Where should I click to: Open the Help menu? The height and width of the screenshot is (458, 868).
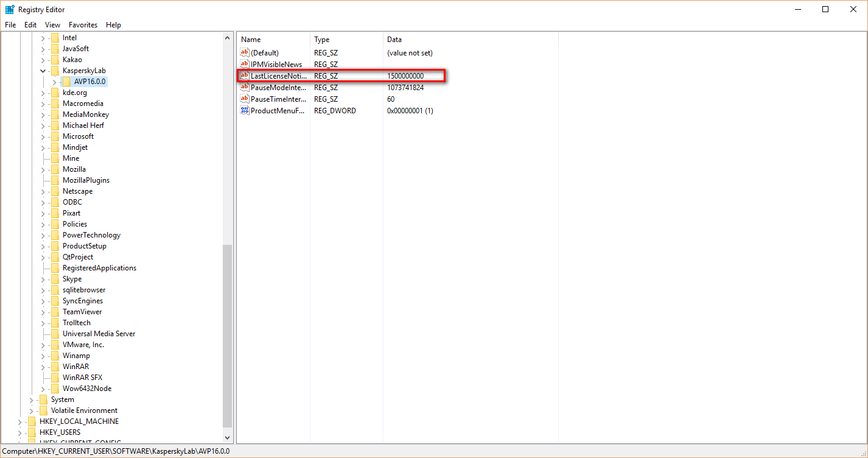point(113,25)
